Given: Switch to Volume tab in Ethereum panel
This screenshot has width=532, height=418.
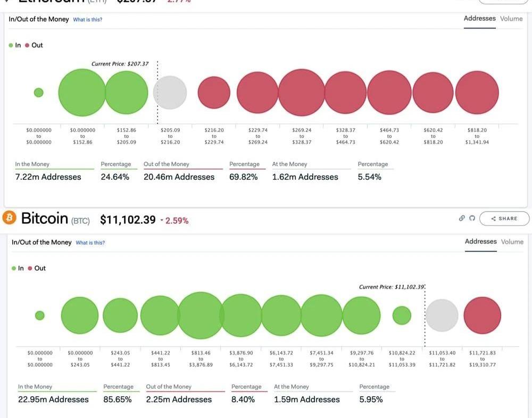Looking at the screenshot, I should (x=511, y=19).
